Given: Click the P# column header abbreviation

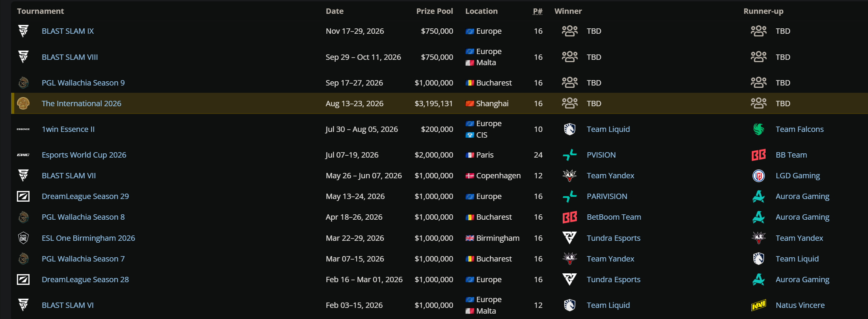Looking at the screenshot, I should [538, 11].
